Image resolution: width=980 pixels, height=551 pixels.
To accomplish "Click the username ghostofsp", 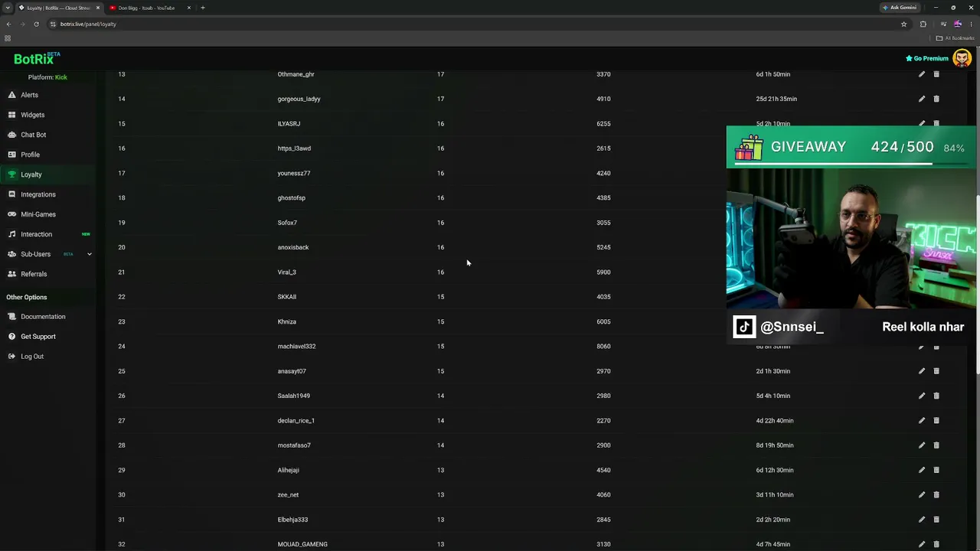I will (x=291, y=198).
